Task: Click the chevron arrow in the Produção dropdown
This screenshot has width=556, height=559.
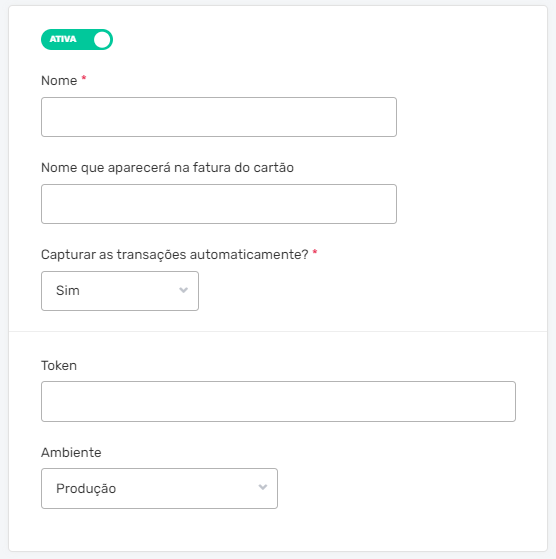Action: click(x=263, y=487)
